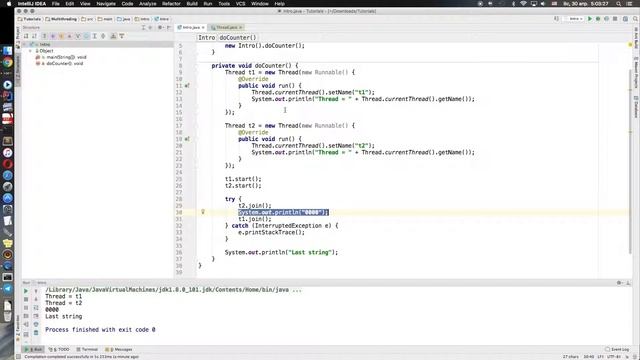Viewport: 640px width, 360px height.
Task: Click the intention lightbulb on line 30
Action: 203,212
